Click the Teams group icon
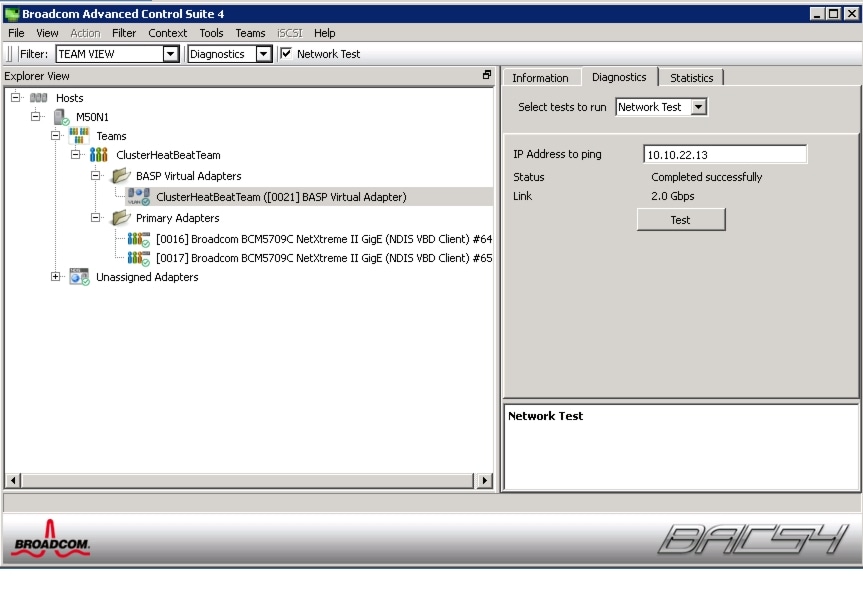This screenshot has width=863, height=600. [79, 135]
